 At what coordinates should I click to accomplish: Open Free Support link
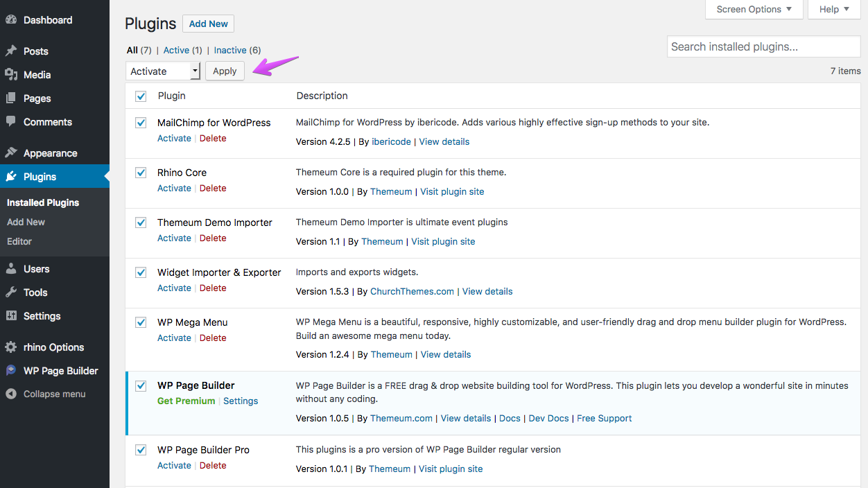tap(605, 418)
